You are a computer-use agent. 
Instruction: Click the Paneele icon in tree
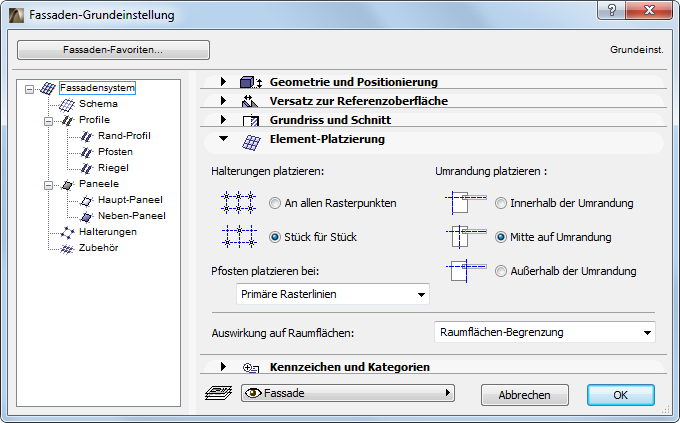point(67,185)
